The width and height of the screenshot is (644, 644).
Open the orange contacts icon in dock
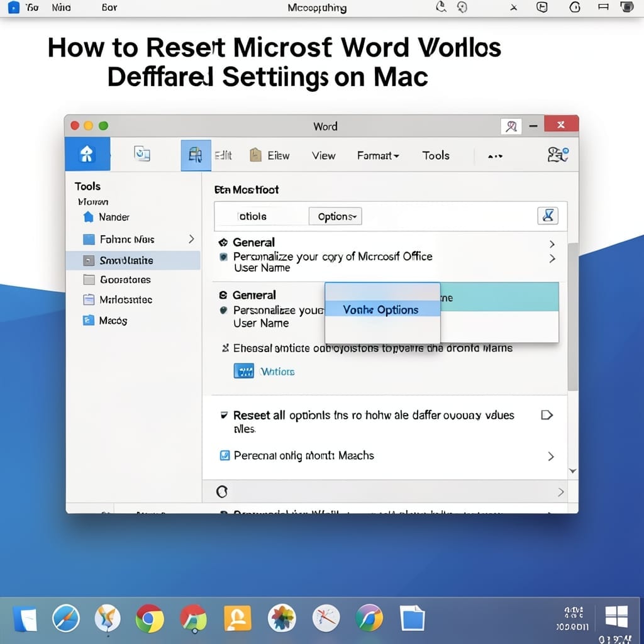(237, 618)
